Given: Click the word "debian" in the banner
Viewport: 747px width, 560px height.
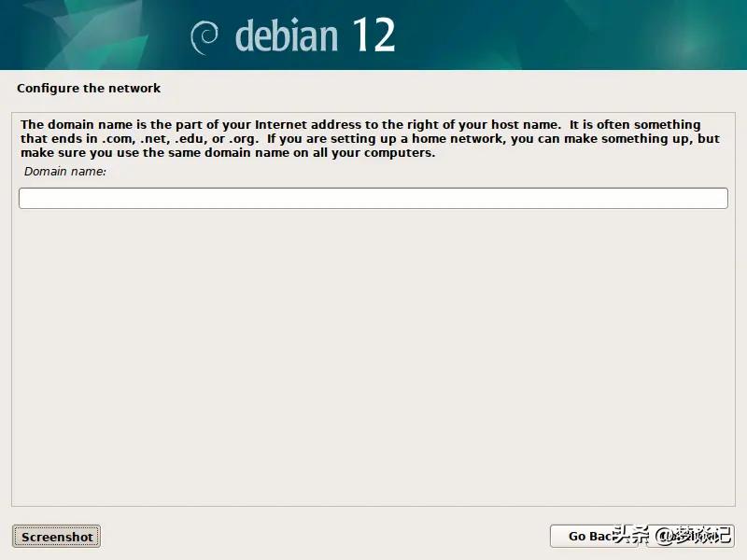Looking at the screenshot, I should click(x=287, y=35).
